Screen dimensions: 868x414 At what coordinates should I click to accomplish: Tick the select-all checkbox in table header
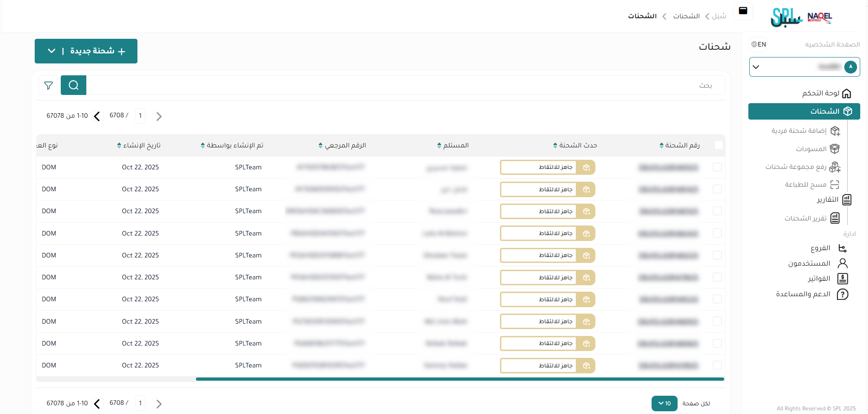719,145
